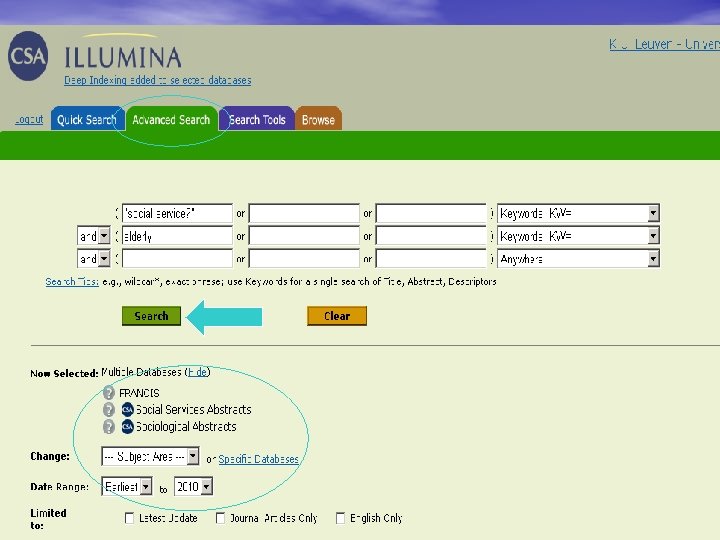This screenshot has width=720, height=540.
Task: Open help icon beside Social Services Abstracts
Action: click(x=109, y=410)
